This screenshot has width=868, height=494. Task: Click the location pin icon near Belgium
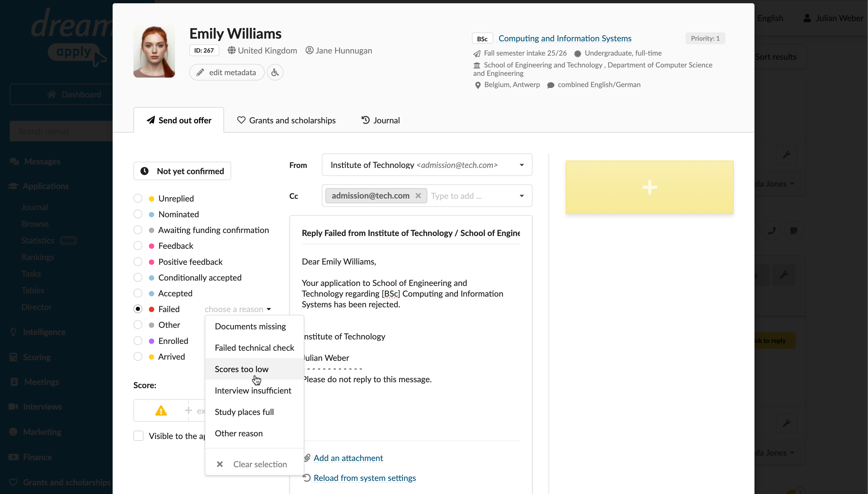478,85
